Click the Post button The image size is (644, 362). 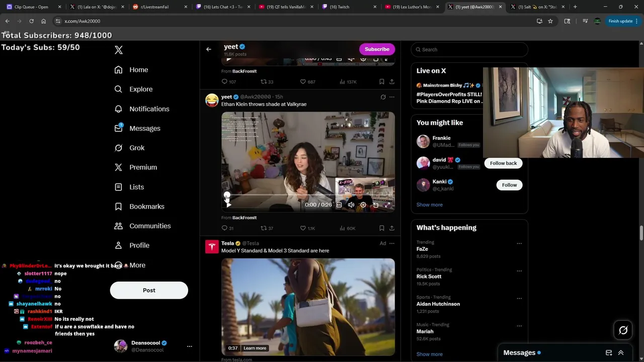coord(149,290)
